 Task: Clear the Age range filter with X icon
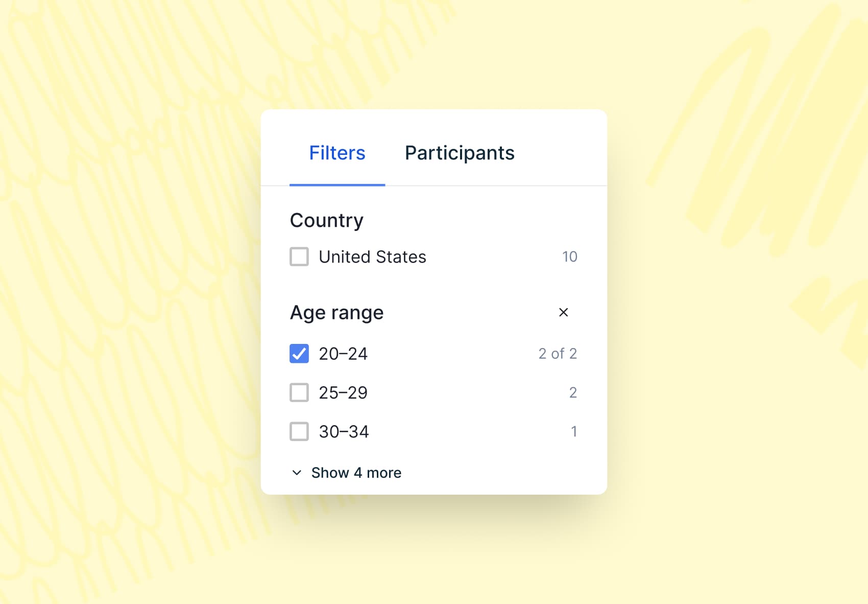[x=563, y=312]
